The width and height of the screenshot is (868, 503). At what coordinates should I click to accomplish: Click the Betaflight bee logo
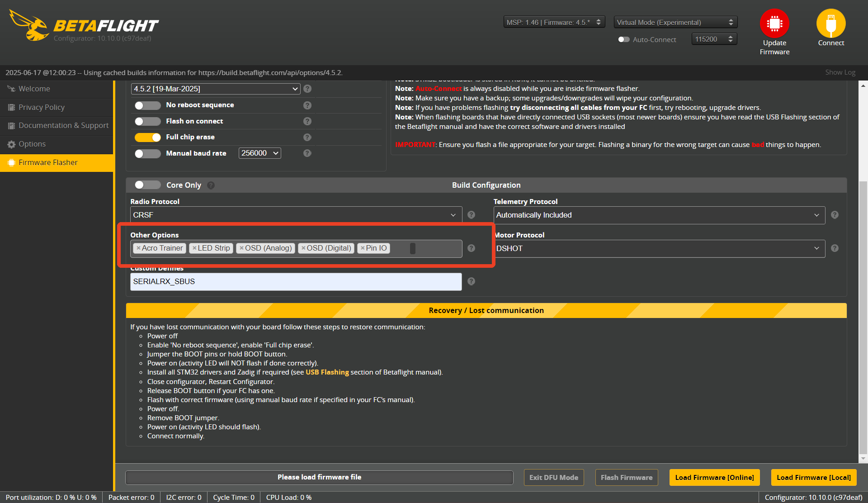[x=29, y=25]
